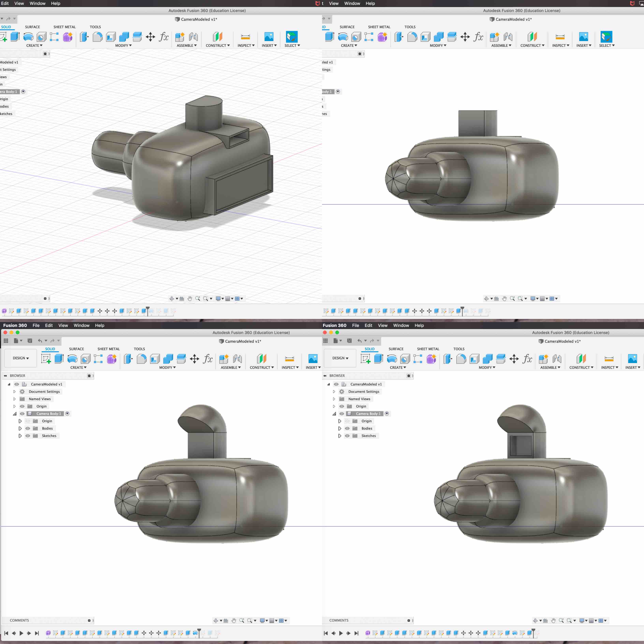Open Help menu in upper-left menu bar
This screenshot has height=644, width=644.
coord(56,3)
